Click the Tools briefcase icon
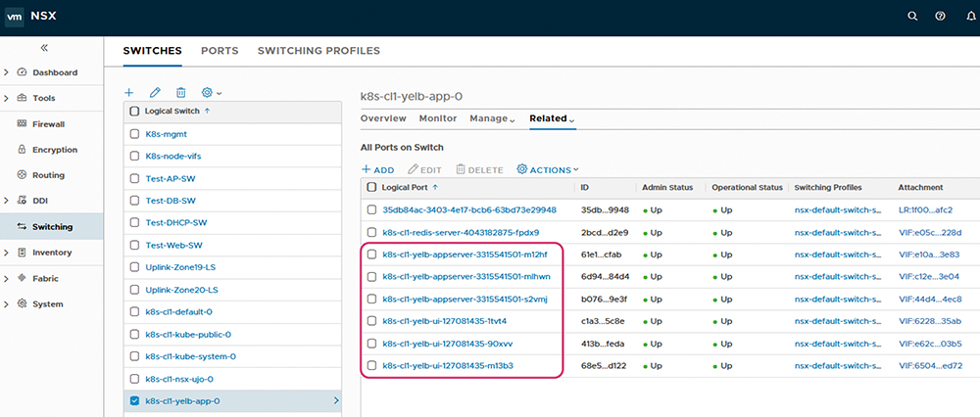This screenshot has height=417, width=980. [x=22, y=98]
